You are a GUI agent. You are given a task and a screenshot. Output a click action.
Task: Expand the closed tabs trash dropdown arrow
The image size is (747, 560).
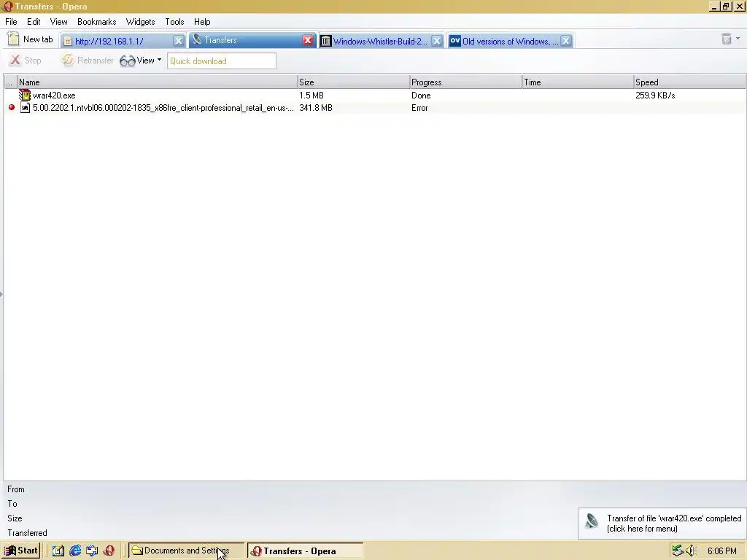tap(738, 39)
